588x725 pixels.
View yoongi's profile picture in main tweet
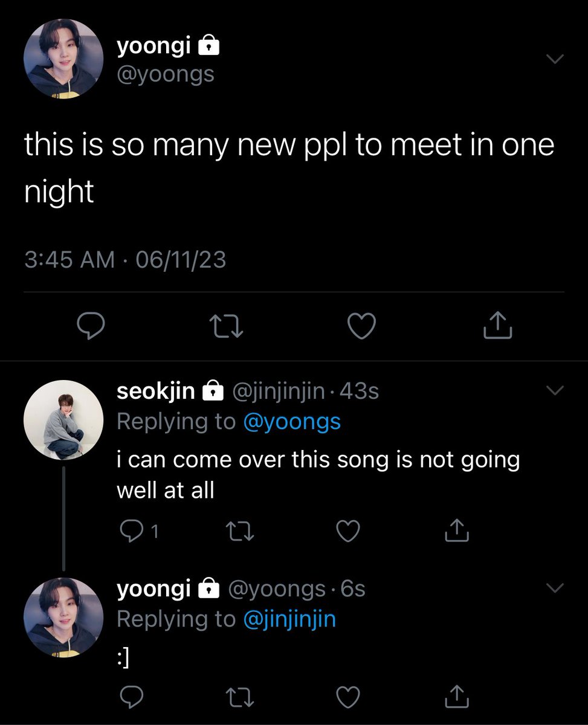63,59
